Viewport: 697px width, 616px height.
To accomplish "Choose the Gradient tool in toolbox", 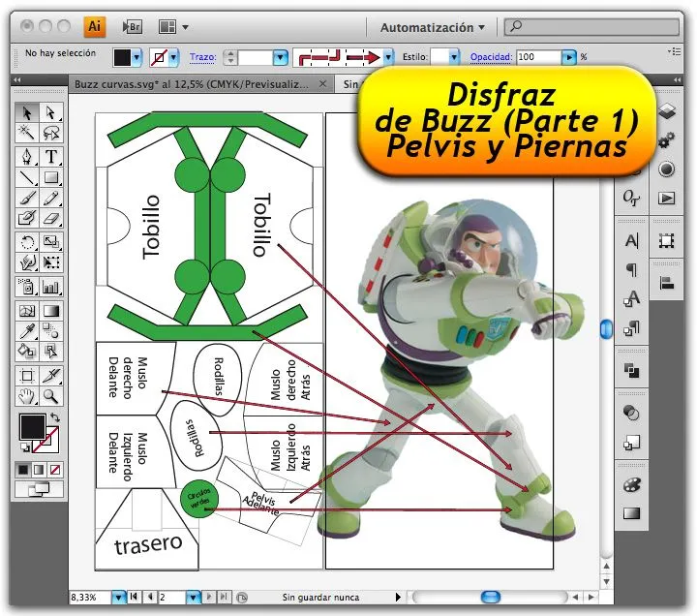I will (x=51, y=311).
